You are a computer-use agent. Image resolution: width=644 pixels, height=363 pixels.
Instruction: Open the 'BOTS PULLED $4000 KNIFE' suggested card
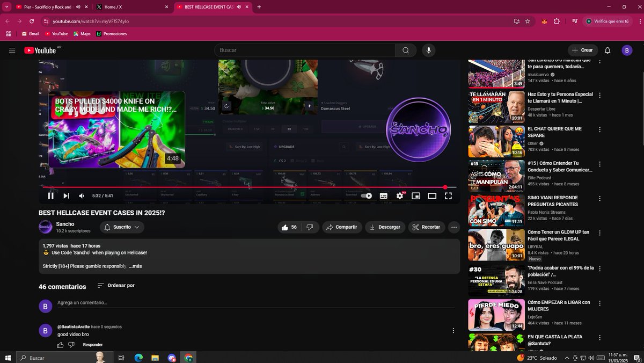(116, 129)
